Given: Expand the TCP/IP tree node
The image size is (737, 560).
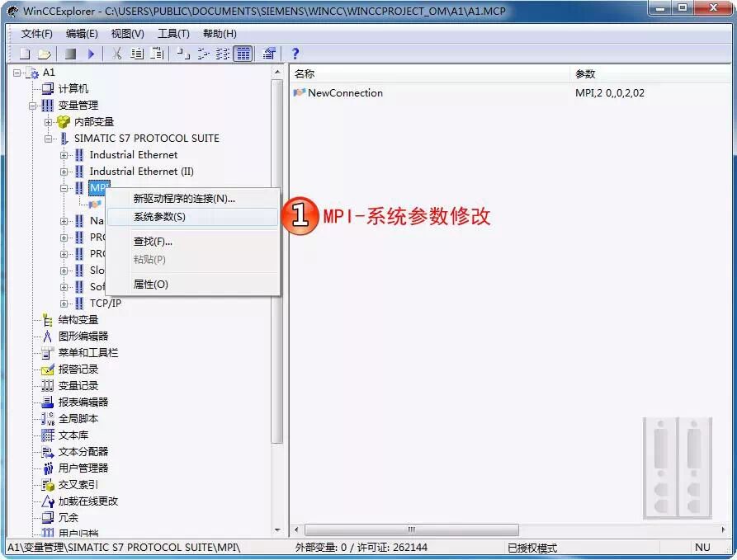Looking at the screenshot, I should (64, 304).
